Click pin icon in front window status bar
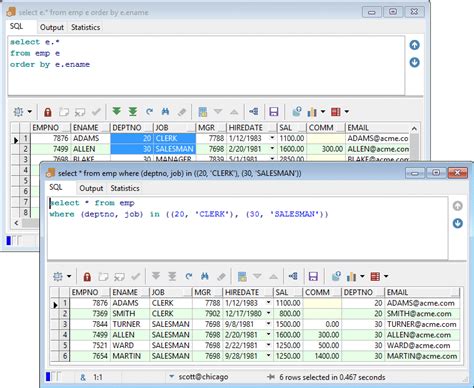Image resolution: width=474 pixels, height=388 pixels. click(271, 377)
